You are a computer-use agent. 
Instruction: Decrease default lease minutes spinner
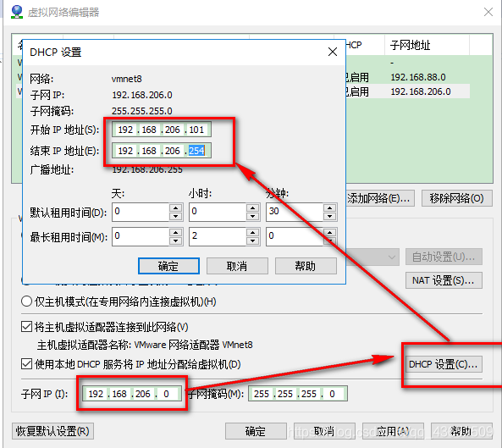[329, 216]
